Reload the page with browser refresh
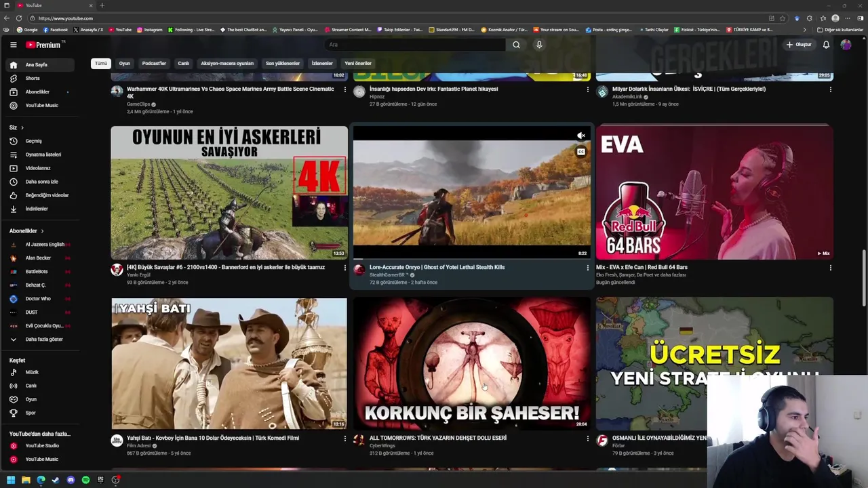This screenshot has width=868, height=488. click(x=19, y=18)
